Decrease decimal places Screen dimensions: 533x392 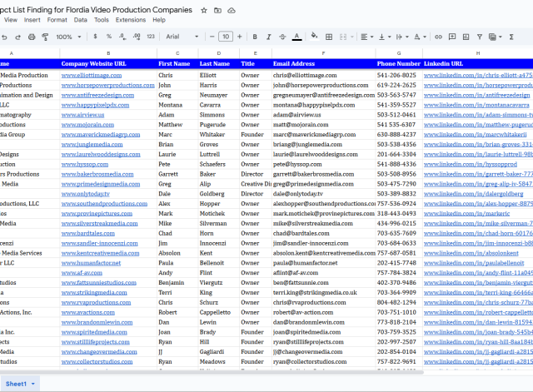point(122,37)
